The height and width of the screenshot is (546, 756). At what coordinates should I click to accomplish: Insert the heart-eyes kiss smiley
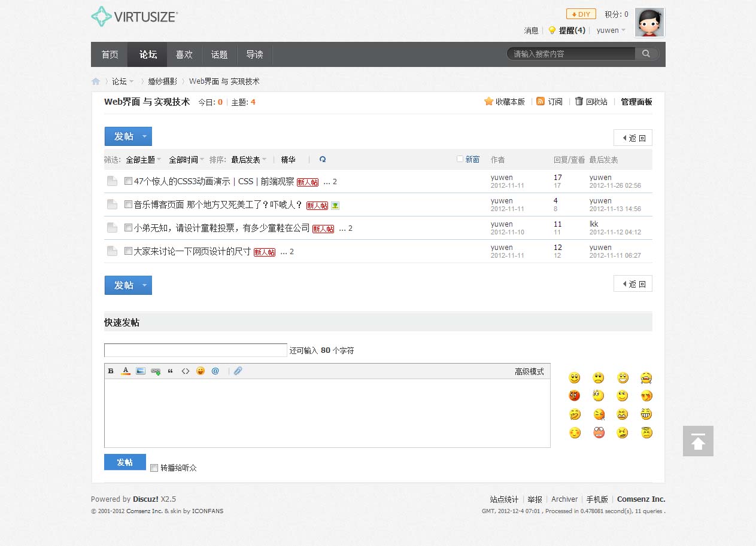click(646, 396)
